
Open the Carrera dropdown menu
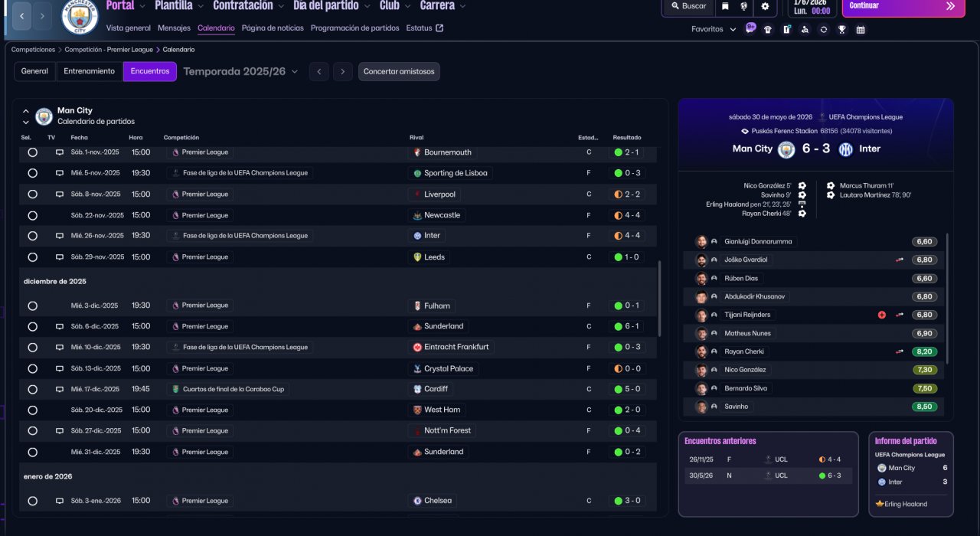pyautogui.click(x=443, y=6)
